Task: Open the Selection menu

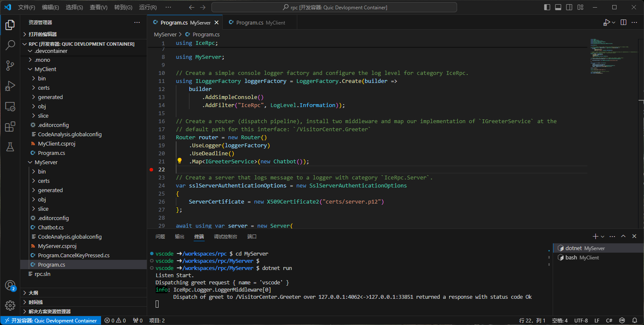Action: click(x=74, y=8)
